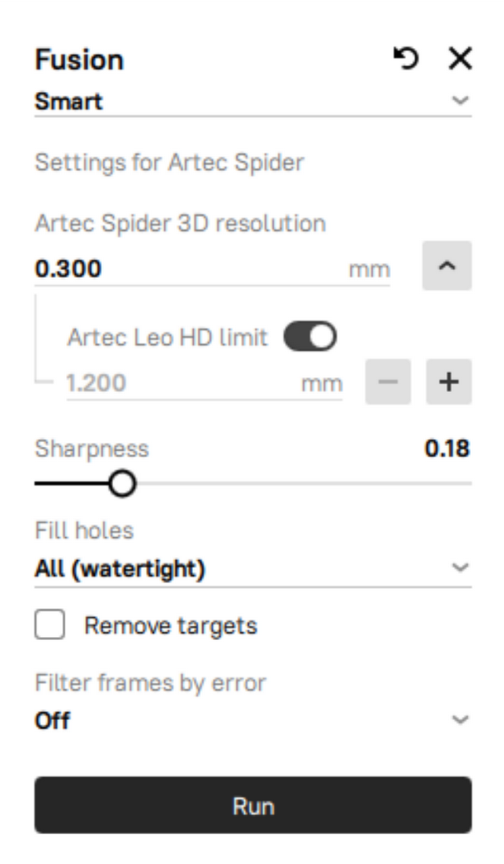Increase the HD limit with plus button
The image size is (504, 864).
(449, 382)
